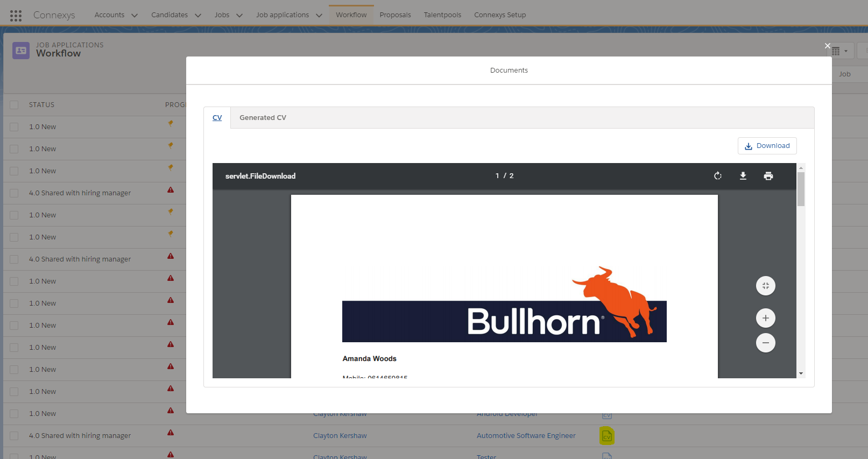Open the Talentpools navigation tab
868x459 pixels.
pos(442,15)
